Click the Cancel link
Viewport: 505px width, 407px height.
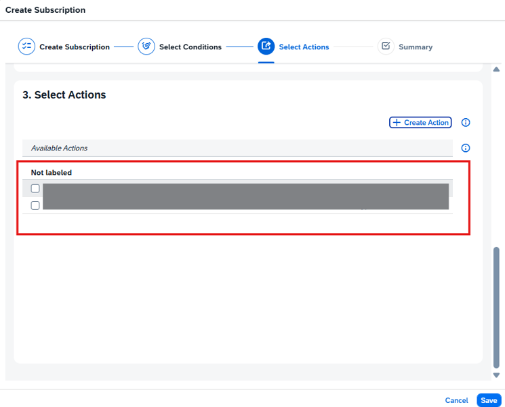tap(456, 400)
